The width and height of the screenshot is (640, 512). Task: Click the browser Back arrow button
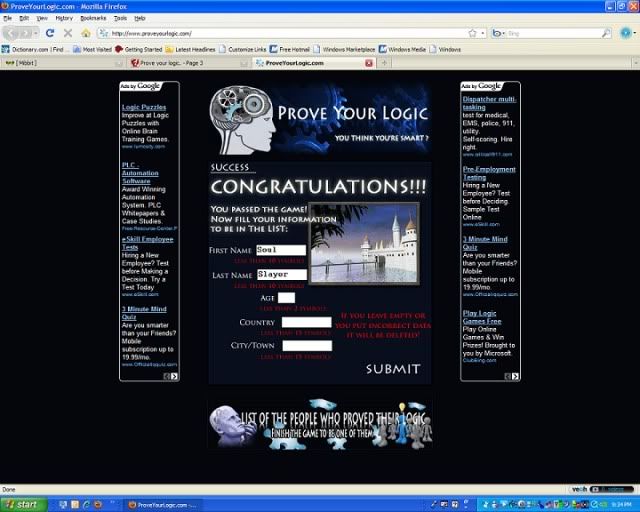tap(11, 33)
